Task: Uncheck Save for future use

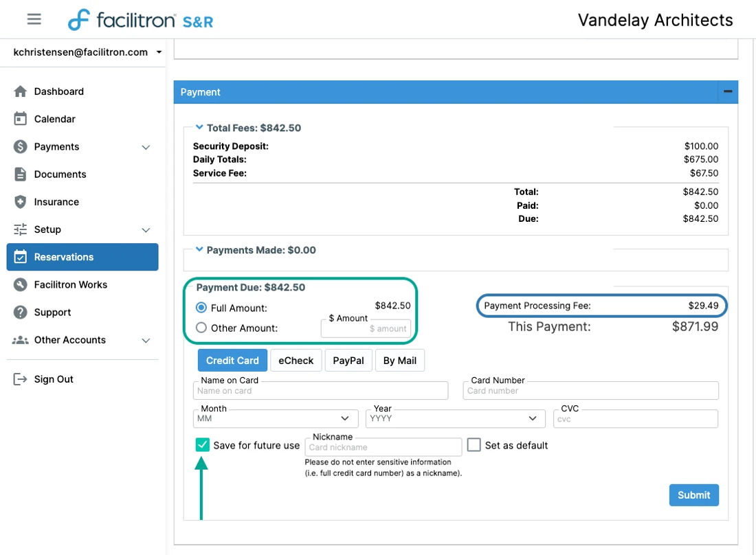Action: click(203, 444)
